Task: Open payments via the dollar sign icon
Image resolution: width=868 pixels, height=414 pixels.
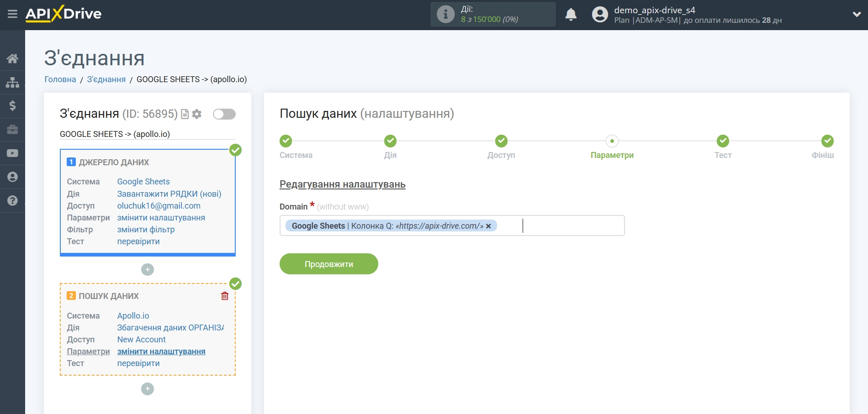Action: [x=12, y=106]
